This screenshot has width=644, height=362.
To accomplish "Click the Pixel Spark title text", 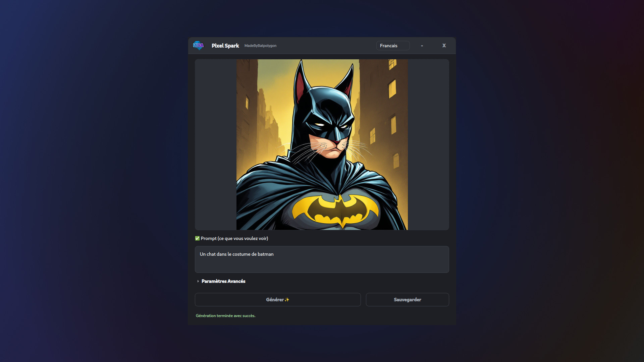I will click(x=225, y=46).
